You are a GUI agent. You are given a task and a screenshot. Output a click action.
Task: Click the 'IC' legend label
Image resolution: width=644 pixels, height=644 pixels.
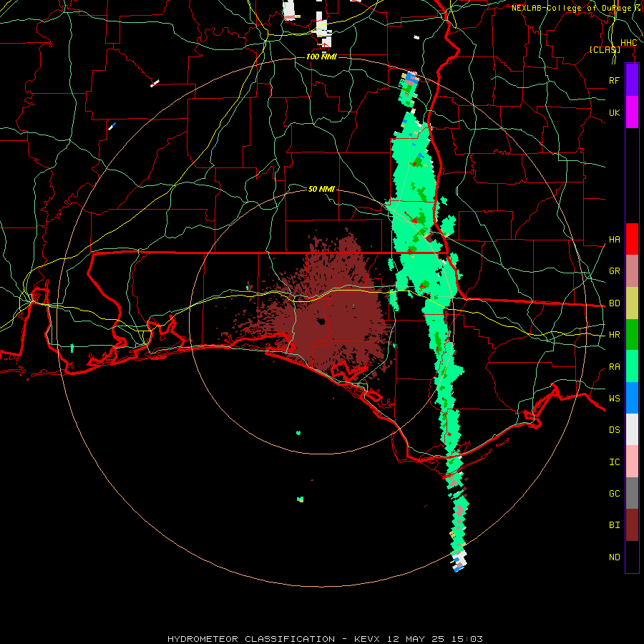point(614,462)
